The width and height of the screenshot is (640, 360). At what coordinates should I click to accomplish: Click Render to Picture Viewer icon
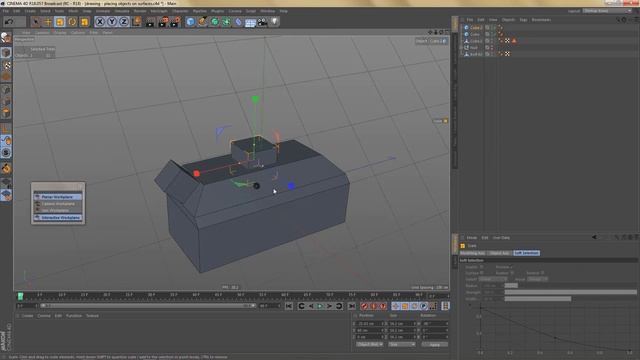[163, 22]
